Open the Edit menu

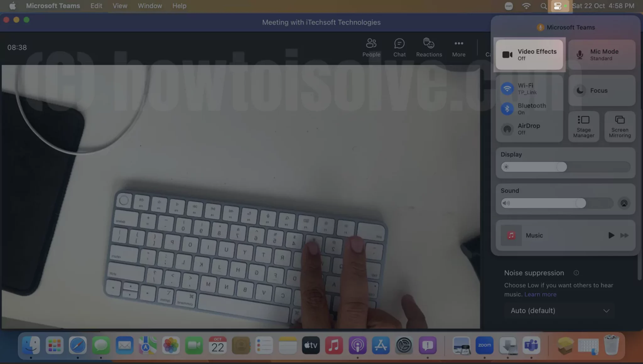(96, 6)
